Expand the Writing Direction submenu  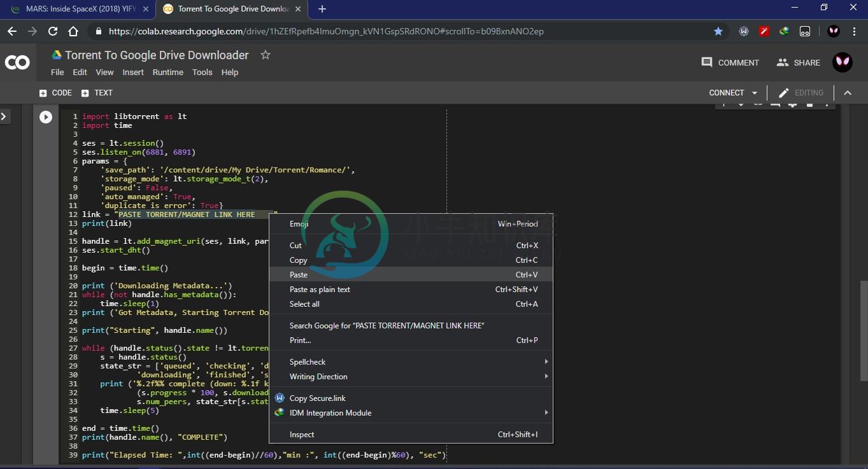[411, 377]
